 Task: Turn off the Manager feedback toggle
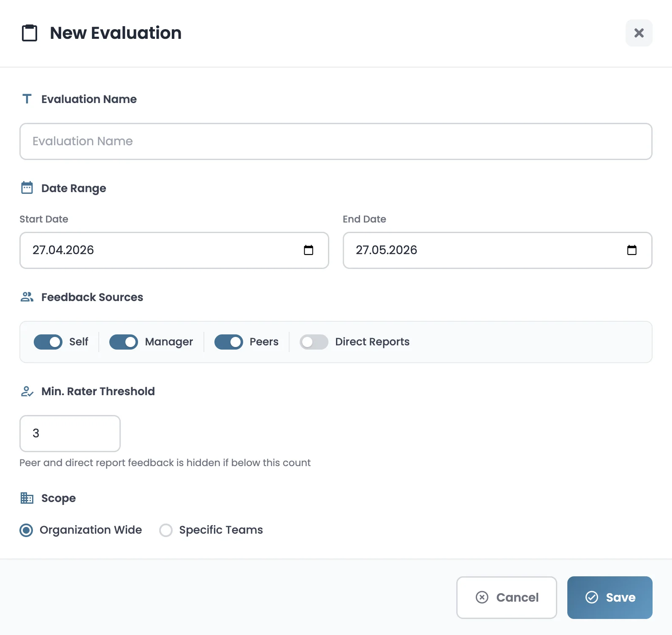(124, 342)
